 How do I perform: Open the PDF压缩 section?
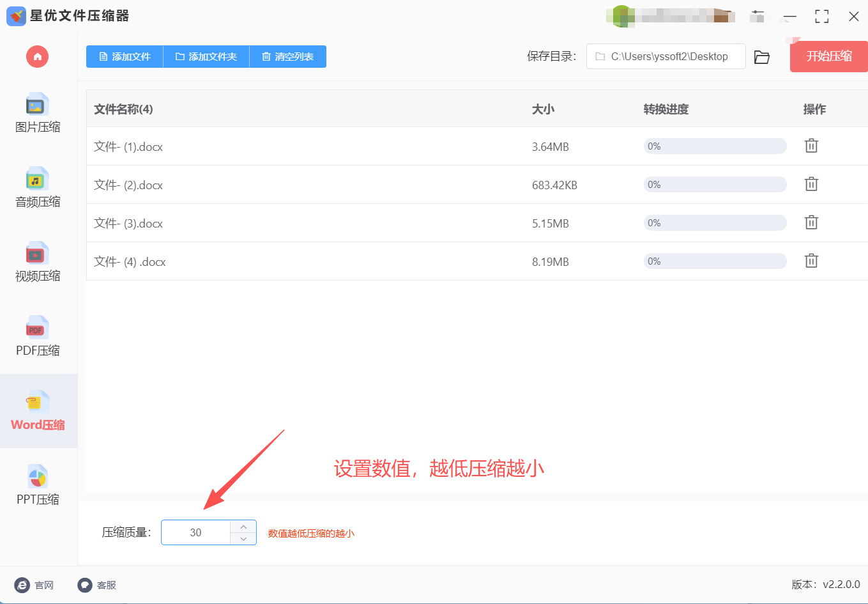[x=38, y=337]
